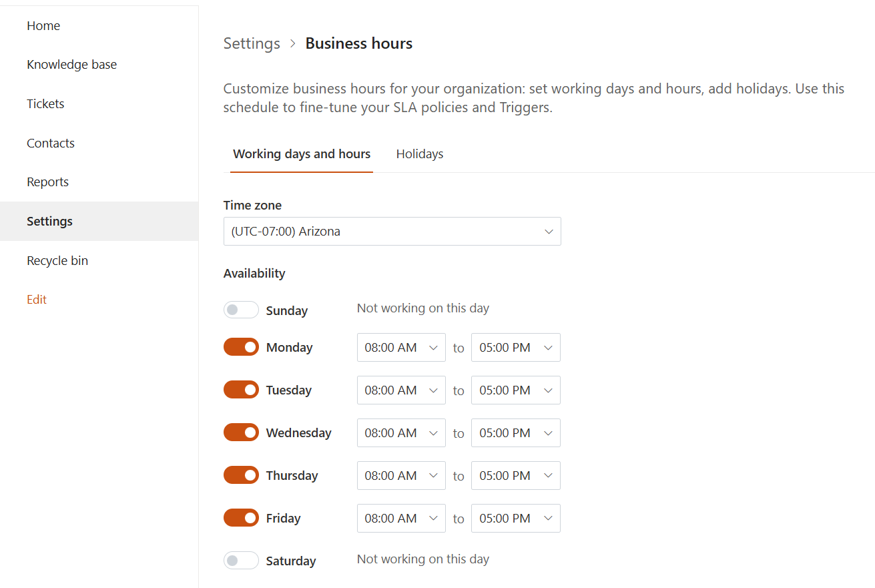875x588 pixels.
Task: Disable the Monday working day toggle
Action: coord(241,347)
